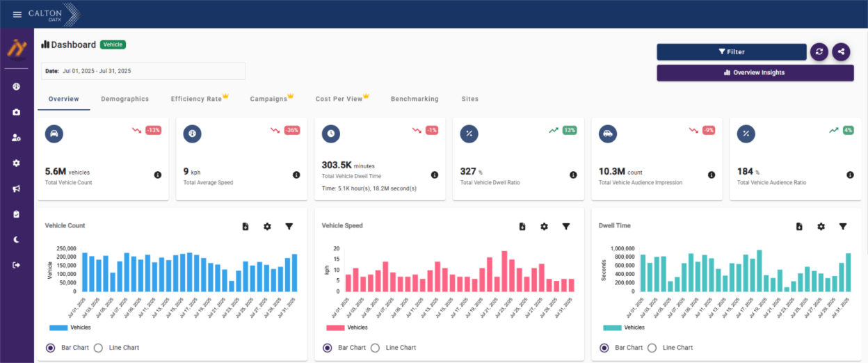
Task: Open the hamburger navigation menu
Action: pyautogui.click(x=17, y=15)
